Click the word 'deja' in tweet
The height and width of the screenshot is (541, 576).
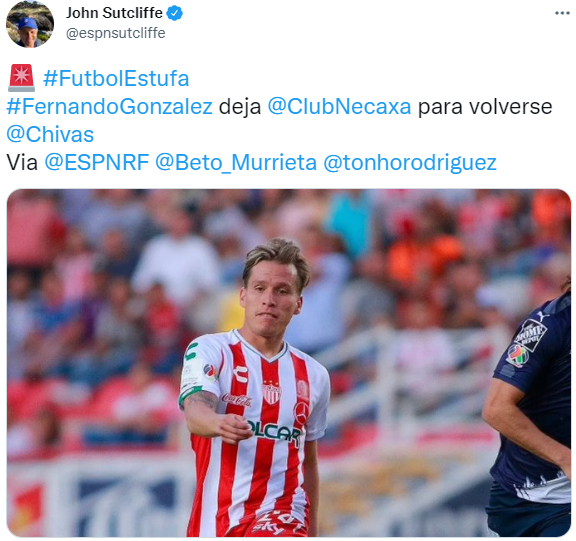240,107
